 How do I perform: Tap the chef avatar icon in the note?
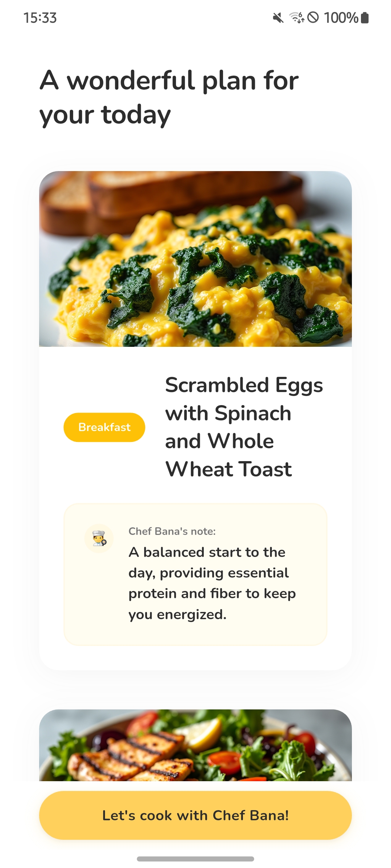click(99, 539)
